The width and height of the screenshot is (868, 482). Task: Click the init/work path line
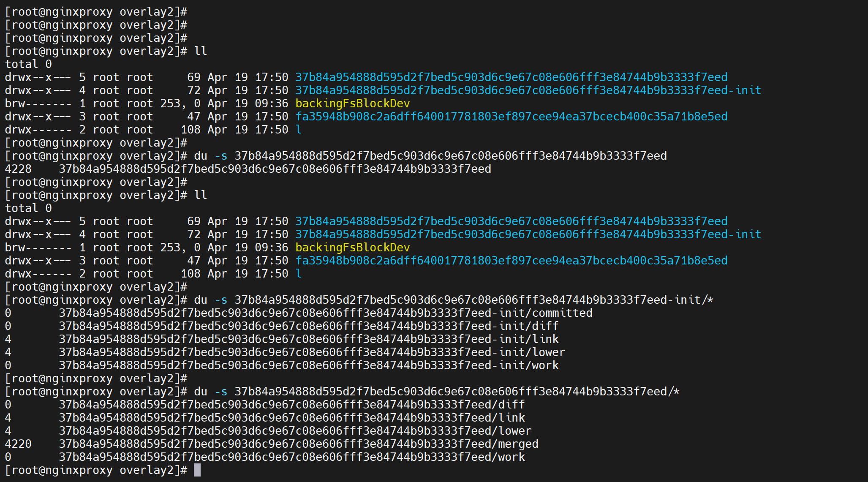pos(308,365)
